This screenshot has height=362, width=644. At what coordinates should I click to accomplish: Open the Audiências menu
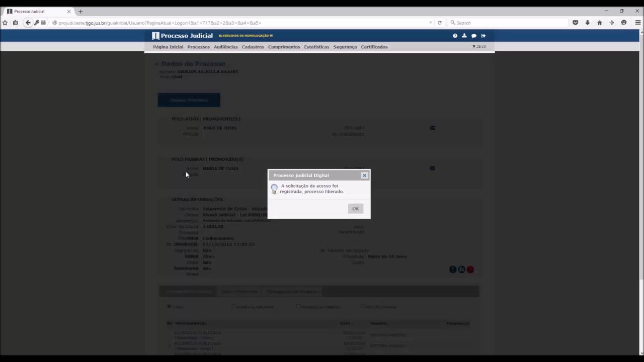coord(225,47)
